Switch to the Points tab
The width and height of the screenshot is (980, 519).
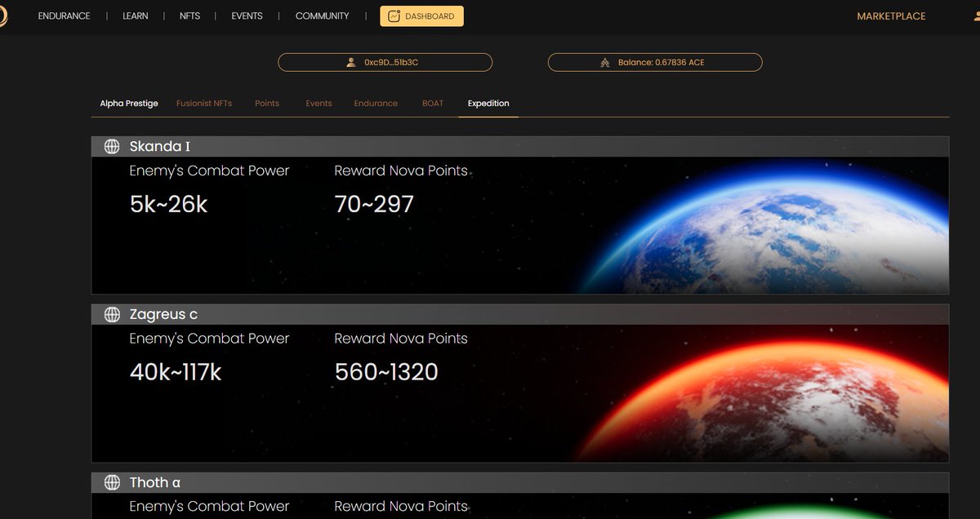(x=267, y=104)
